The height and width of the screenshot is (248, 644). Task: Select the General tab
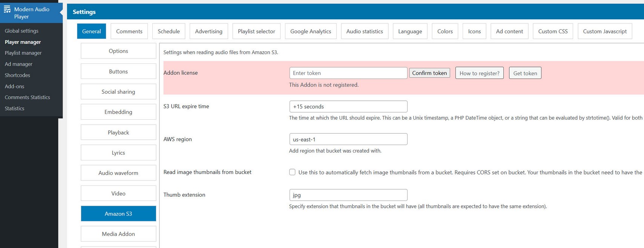[91, 31]
